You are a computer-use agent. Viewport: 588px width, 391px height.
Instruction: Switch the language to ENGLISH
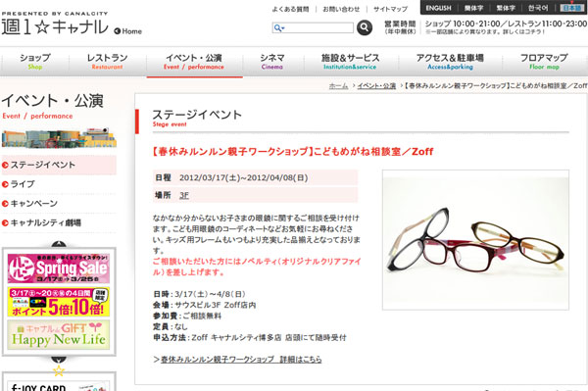pyautogui.click(x=438, y=8)
